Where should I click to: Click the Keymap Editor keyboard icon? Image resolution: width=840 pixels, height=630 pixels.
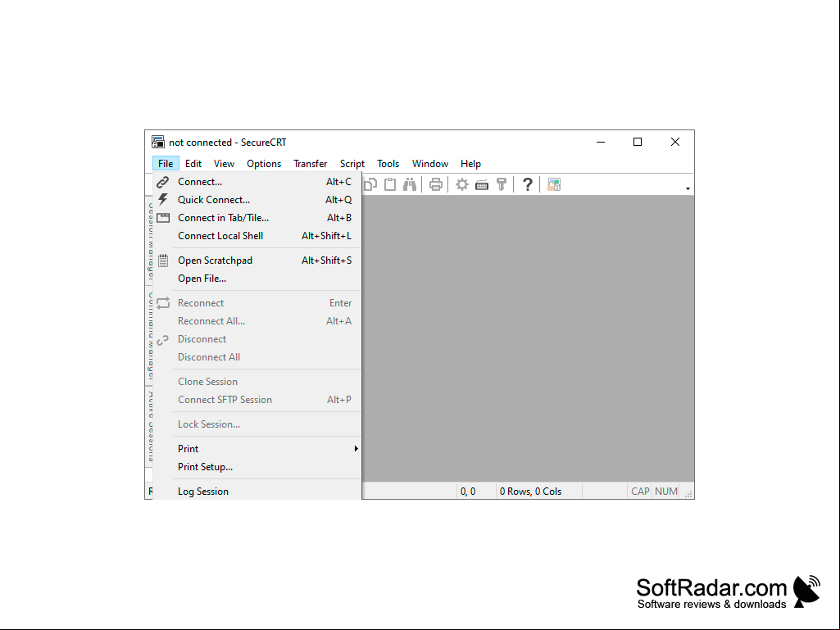pyautogui.click(x=482, y=185)
